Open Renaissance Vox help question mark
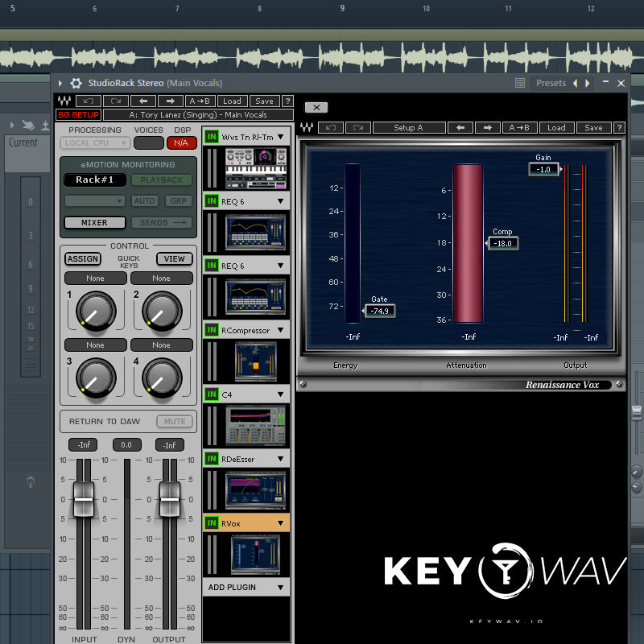Image resolution: width=644 pixels, height=644 pixels. (619, 127)
